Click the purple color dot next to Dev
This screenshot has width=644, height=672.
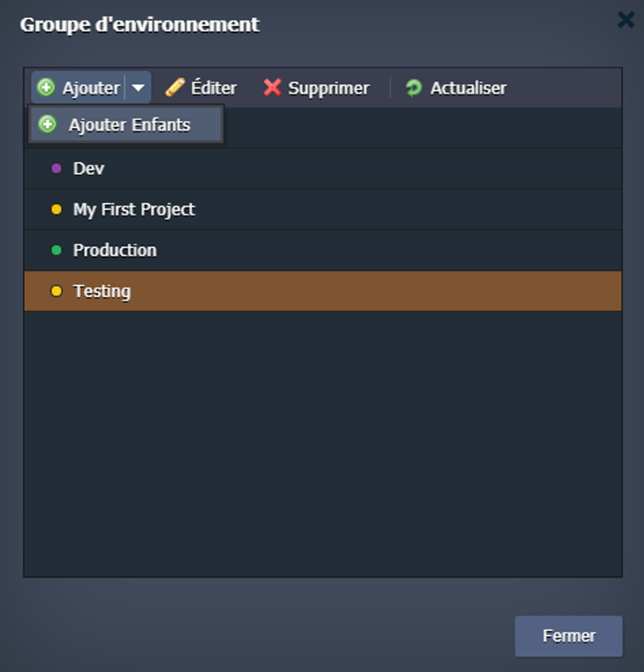point(57,168)
